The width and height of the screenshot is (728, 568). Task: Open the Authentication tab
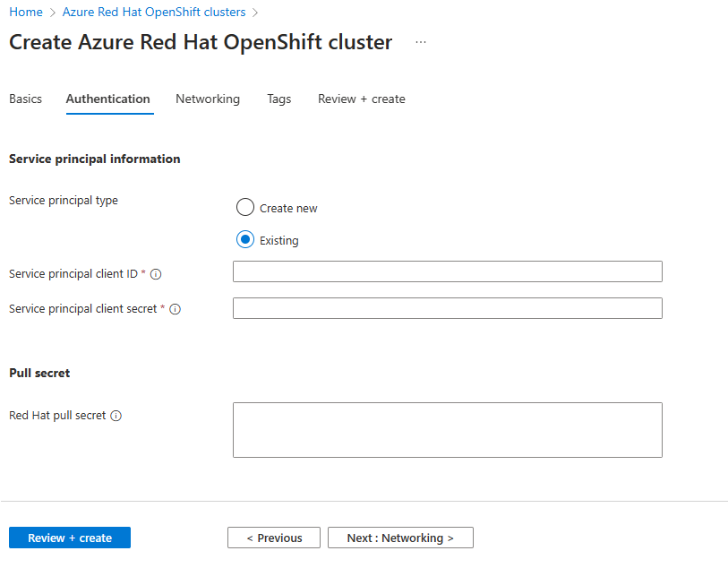[x=108, y=99]
